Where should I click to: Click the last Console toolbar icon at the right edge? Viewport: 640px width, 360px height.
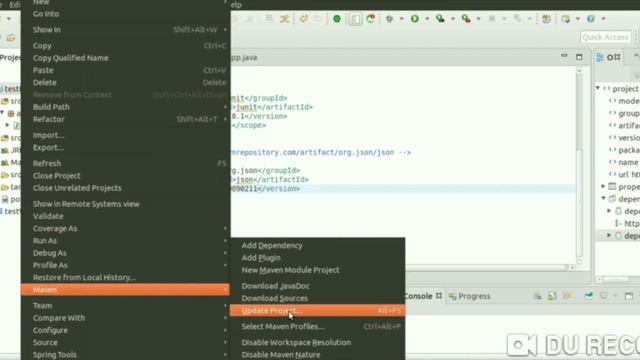[629, 296]
